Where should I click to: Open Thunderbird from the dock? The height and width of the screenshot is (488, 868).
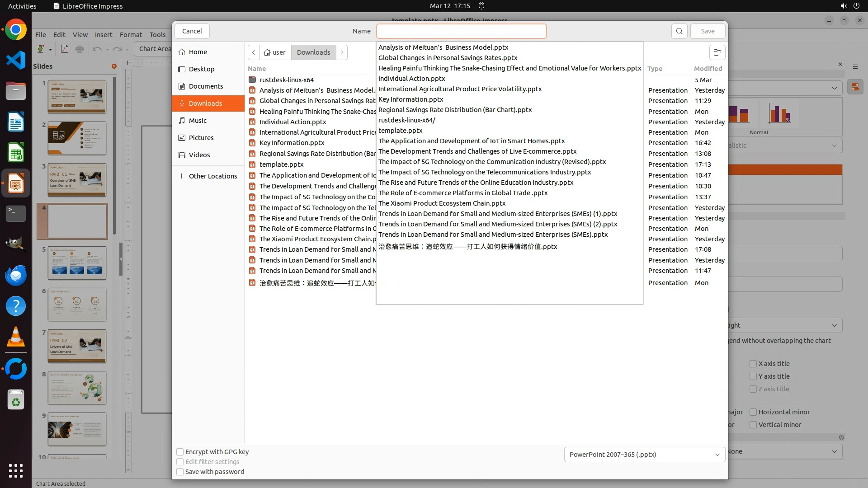coord(16,275)
